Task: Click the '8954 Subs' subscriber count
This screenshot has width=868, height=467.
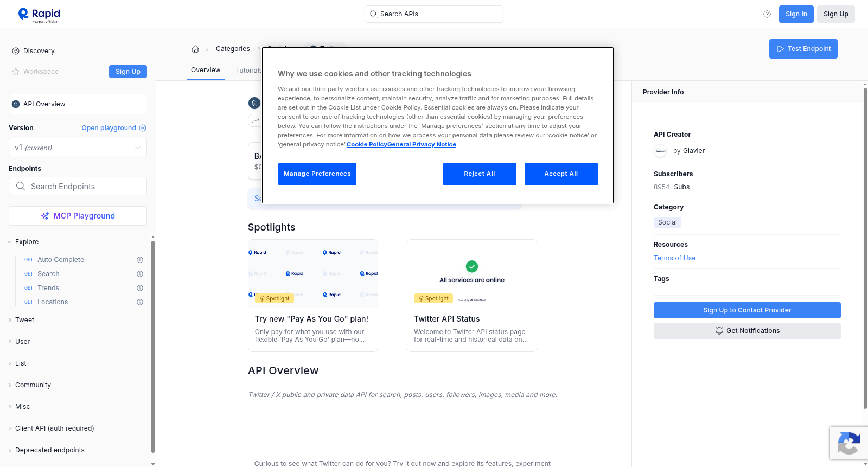Action: (x=672, y=187)
